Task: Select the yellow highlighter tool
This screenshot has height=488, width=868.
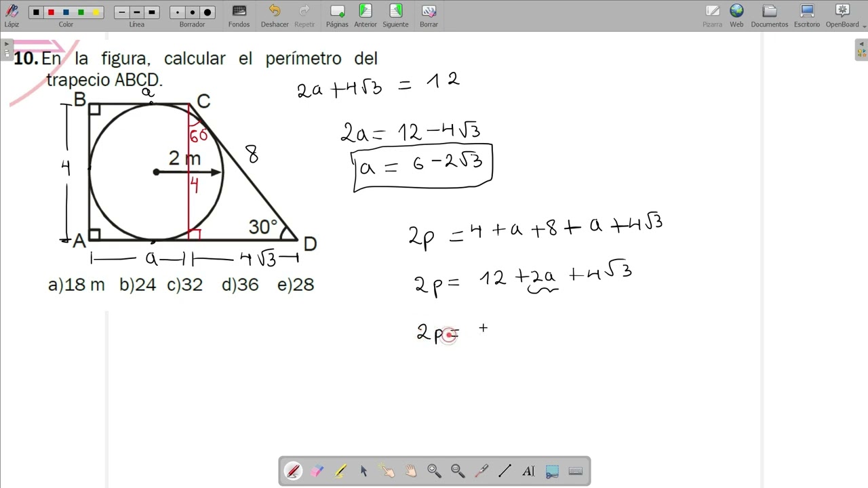Action: point(340,471)
